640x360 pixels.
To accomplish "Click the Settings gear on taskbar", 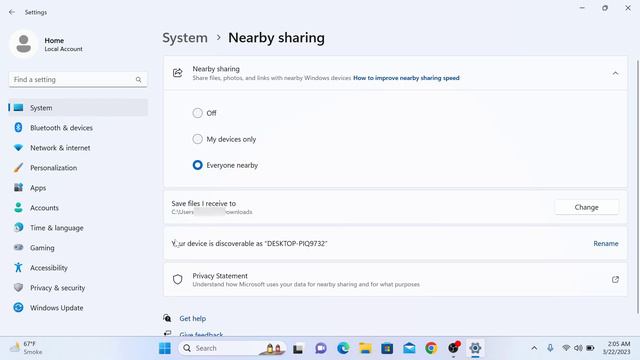I will click(x=475, y=348).
